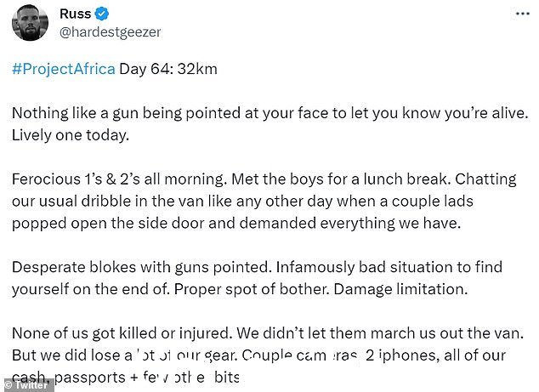Click the 'Day 64: 32km' text
539x392 pixels.
(x=168, y=69)
